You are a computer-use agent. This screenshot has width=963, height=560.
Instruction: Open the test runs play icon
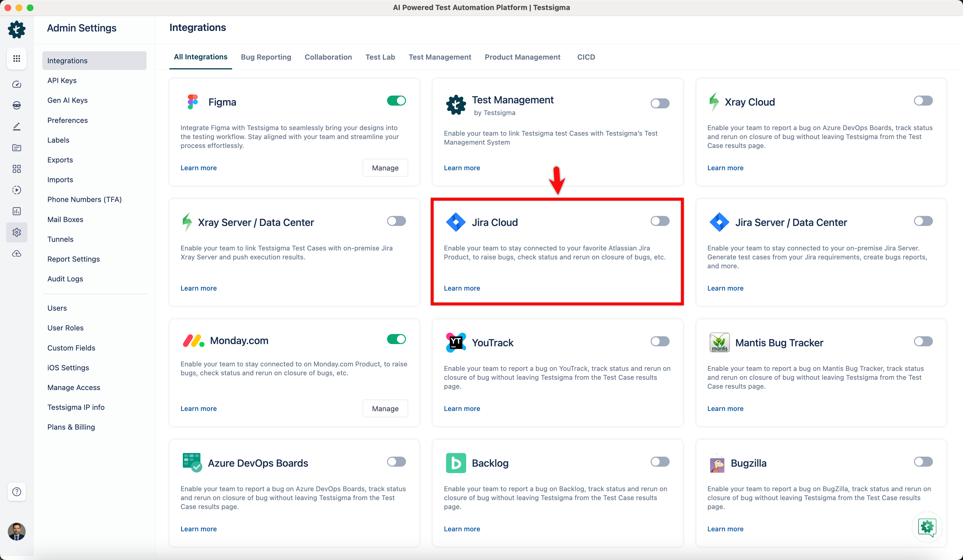pos(16,190)
